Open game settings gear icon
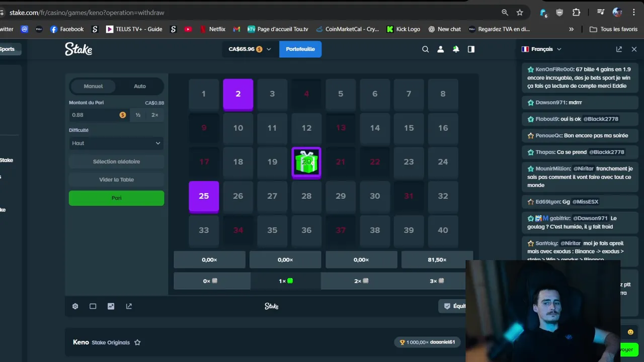 75,306
